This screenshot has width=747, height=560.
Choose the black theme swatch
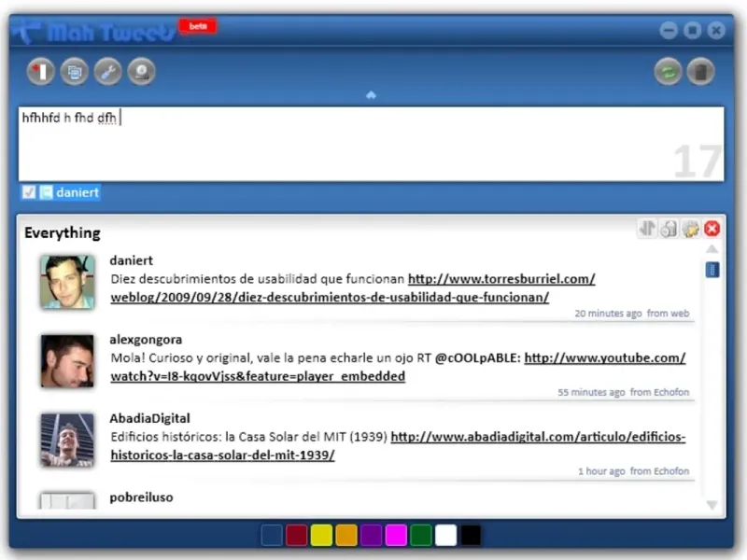(471, 535)
